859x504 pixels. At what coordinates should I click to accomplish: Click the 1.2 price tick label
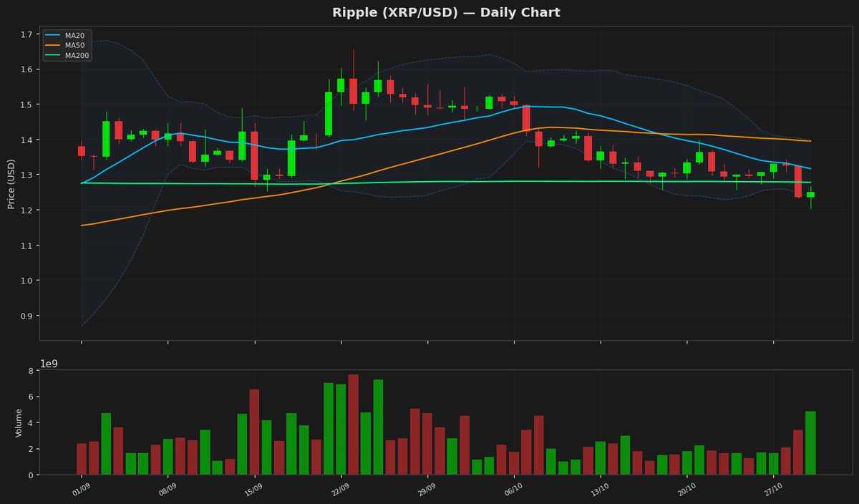click(27, 210)
